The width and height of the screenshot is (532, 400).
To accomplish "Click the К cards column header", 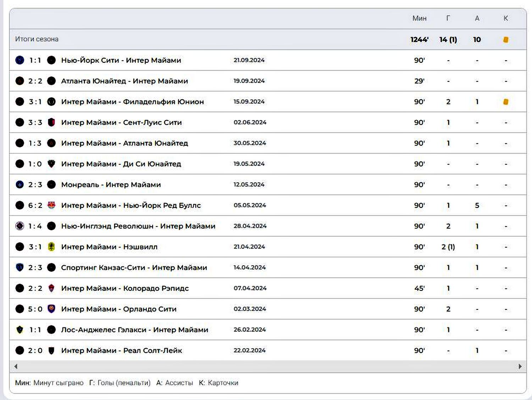I will (506, 18).
